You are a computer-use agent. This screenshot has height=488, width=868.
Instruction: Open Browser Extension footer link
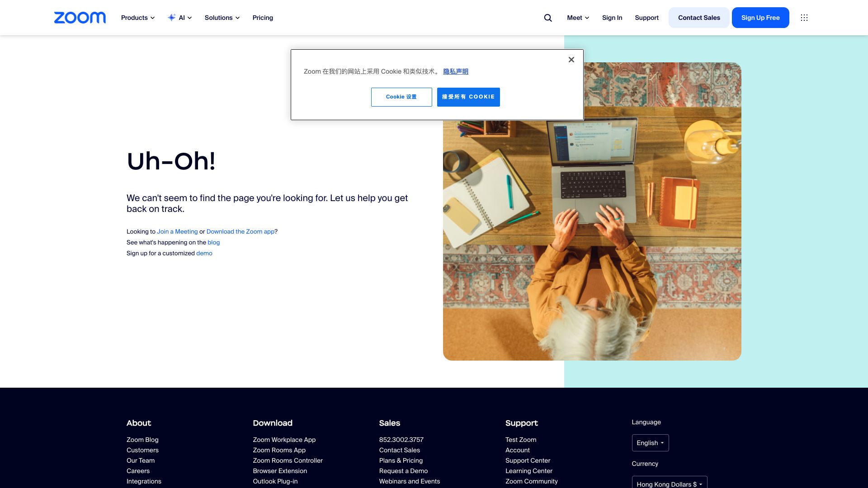280,471
